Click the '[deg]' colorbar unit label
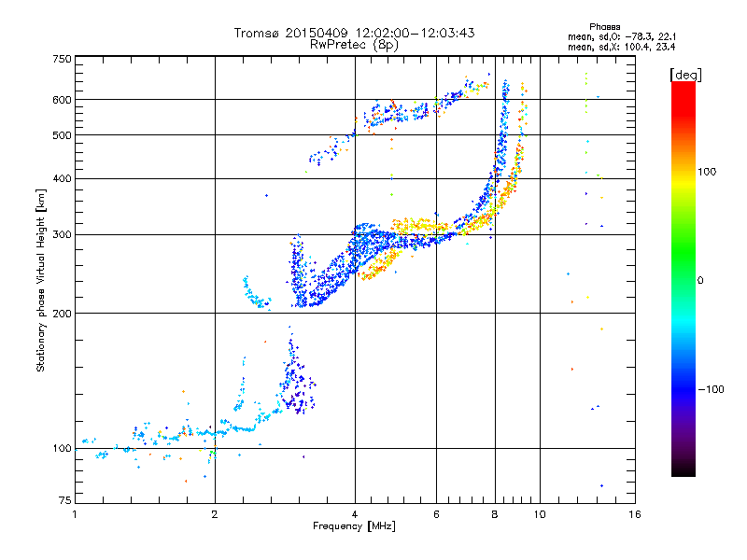Screen dimensions: 747x560 (x=685, y=75)
